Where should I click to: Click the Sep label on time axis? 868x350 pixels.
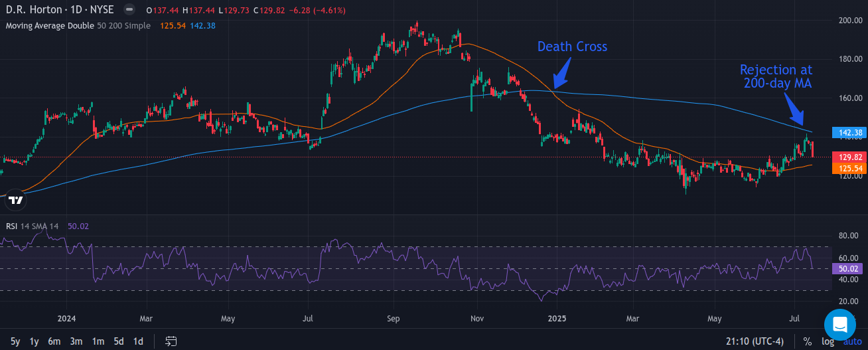(393, 318)
